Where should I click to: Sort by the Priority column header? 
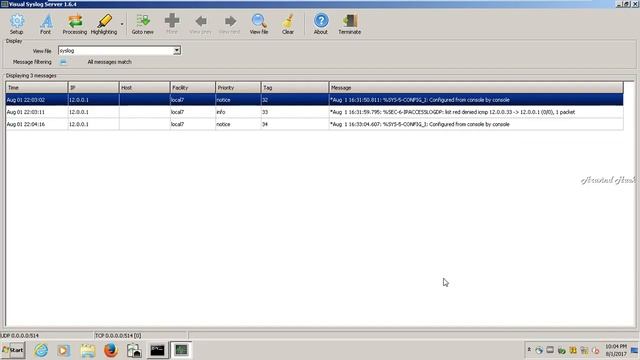pos(238,87)
